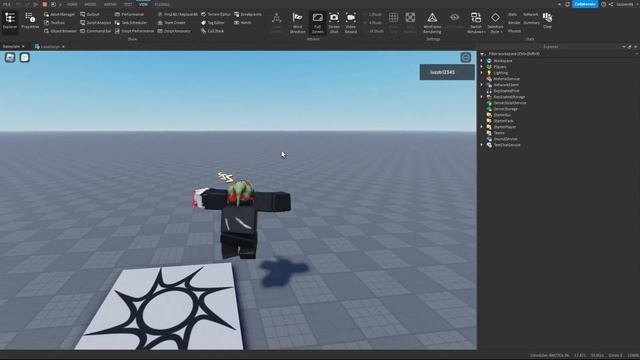The image size is (640, 360).
Task: Open the Output window
Action: pos(90,14)
